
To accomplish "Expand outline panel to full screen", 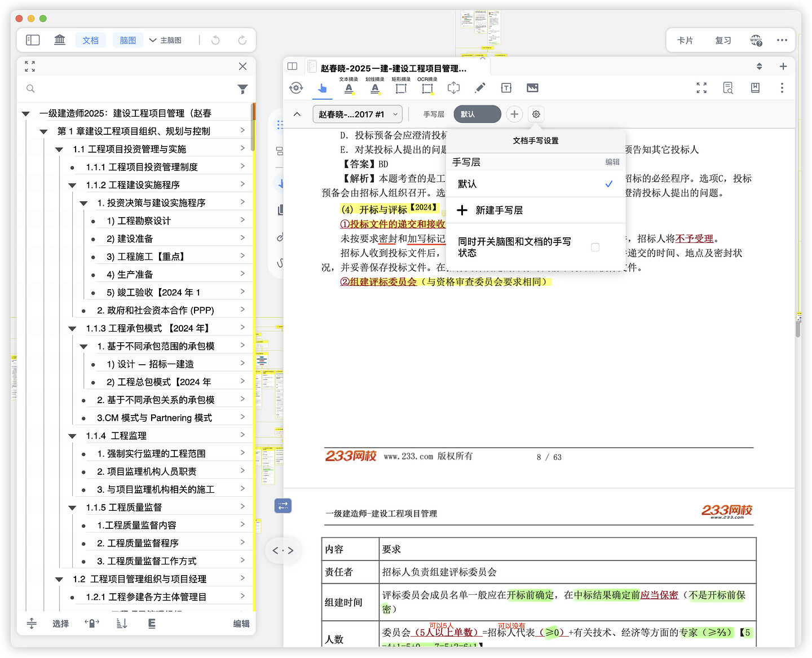I will (30, 67).
